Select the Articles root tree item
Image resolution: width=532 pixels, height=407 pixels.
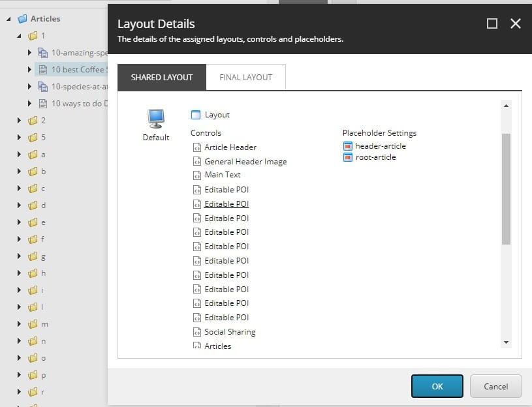click(46, 19)
